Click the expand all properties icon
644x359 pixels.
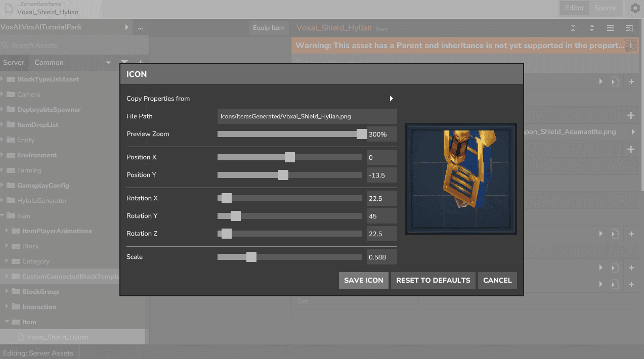pyautogui.click(x=591, y=28)
